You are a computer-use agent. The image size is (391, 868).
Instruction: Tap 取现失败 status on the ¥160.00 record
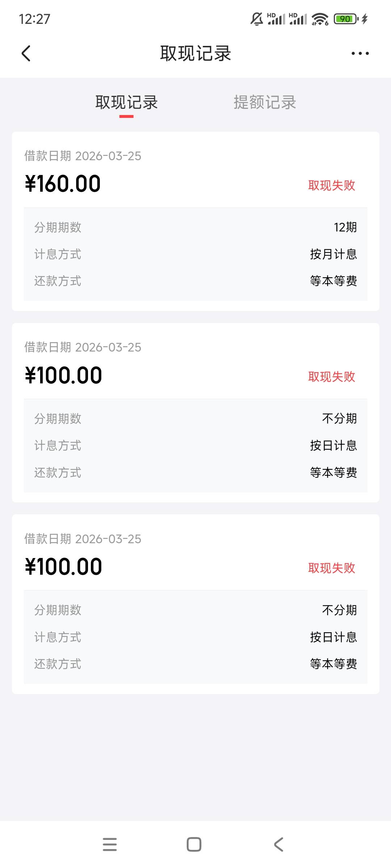pos(331,185)
